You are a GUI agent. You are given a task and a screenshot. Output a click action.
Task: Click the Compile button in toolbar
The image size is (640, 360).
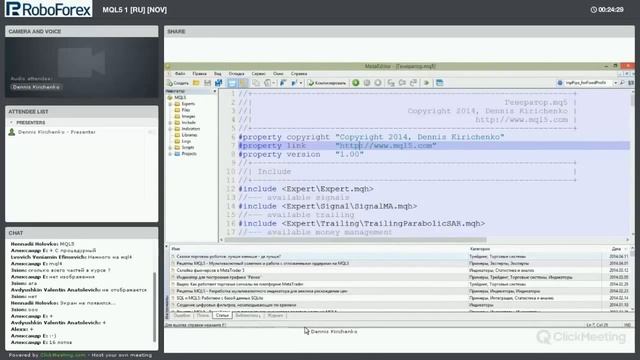click(327, 83)
